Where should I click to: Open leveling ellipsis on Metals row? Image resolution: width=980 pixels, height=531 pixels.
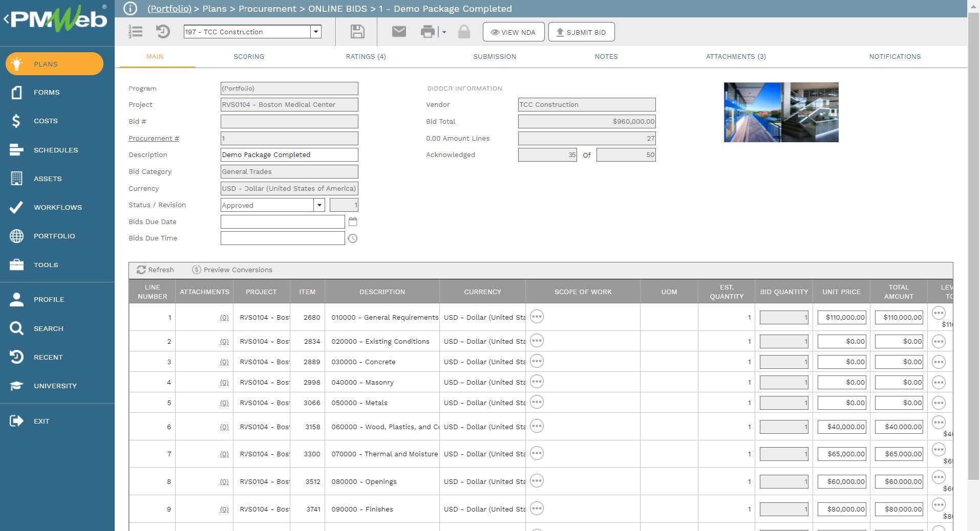(x=939, y=403)
